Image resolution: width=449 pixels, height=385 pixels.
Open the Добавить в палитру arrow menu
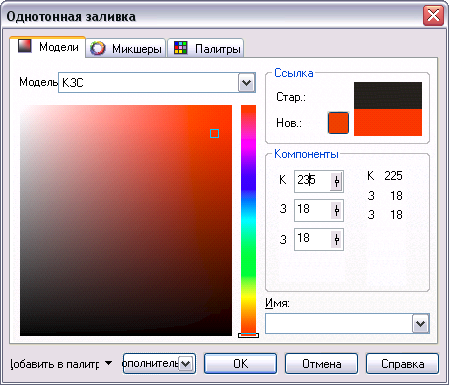pyautogui.click(x=108, y=363)
